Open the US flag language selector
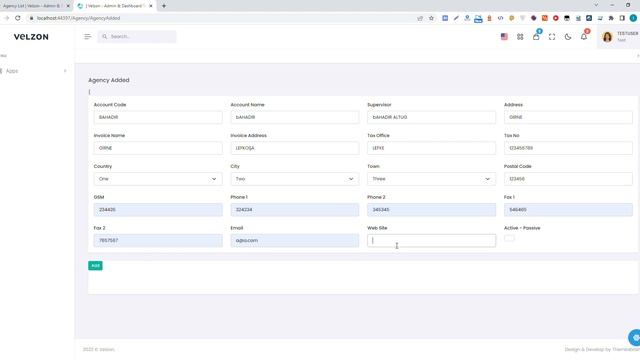The height and width of the screenshot is (360, 640). click(x=504, y=37)
